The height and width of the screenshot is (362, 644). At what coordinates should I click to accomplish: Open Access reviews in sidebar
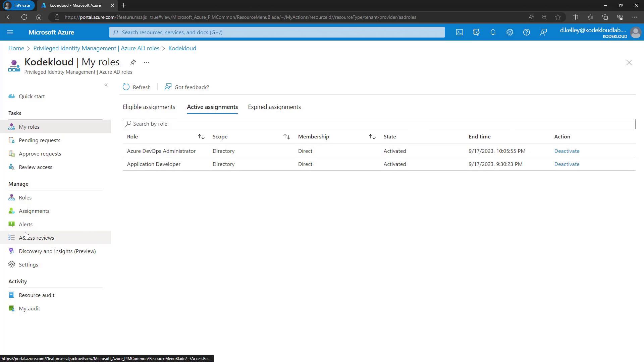[37, 238]
